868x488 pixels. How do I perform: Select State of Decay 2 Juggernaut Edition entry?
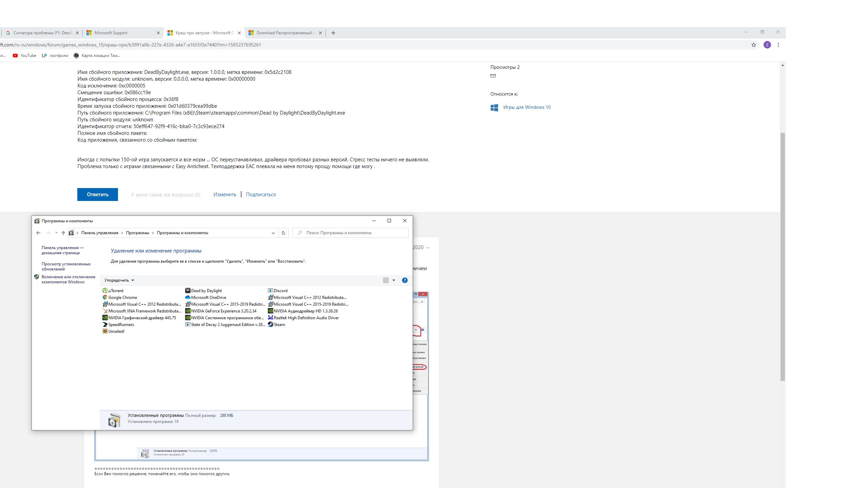(x=225, y=325)
